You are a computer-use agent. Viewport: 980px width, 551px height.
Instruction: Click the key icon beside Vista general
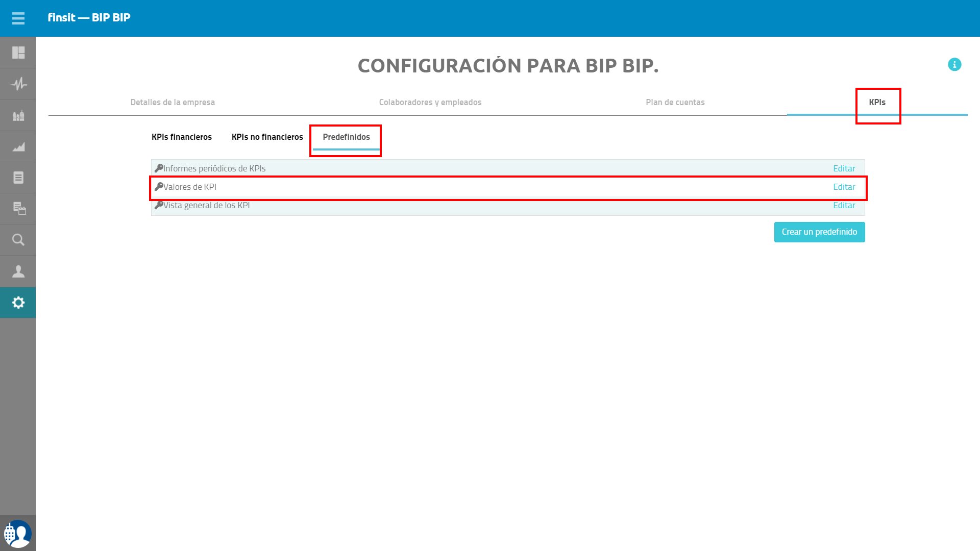159,205
